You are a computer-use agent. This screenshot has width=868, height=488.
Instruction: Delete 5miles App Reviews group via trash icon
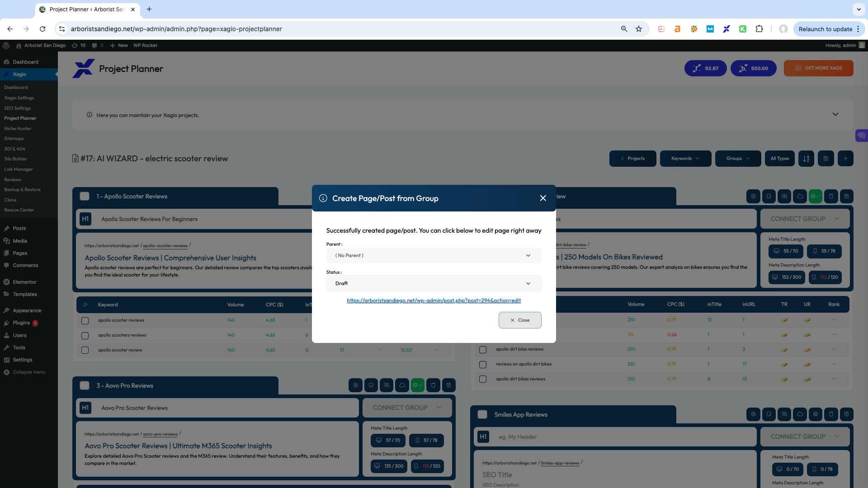click(831, 414)
